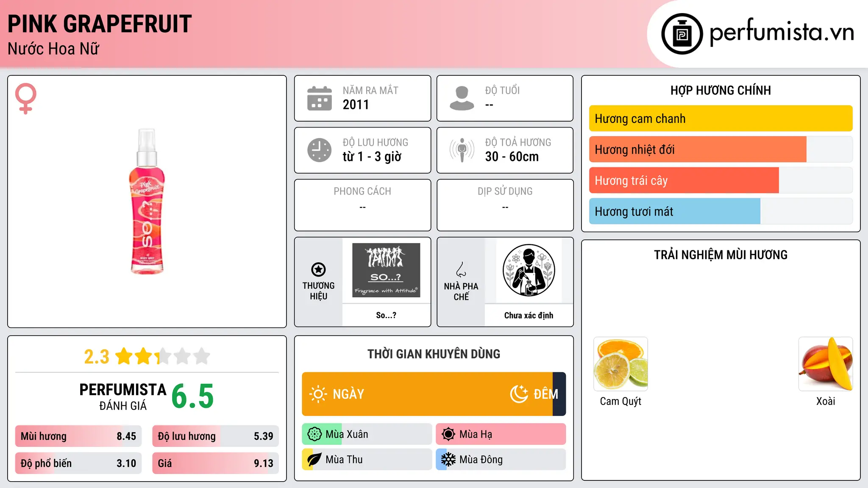This screenshot has width=868, height=488.
Task: Click the green 6.5 Perfumista score
Action: pos(192,396)
